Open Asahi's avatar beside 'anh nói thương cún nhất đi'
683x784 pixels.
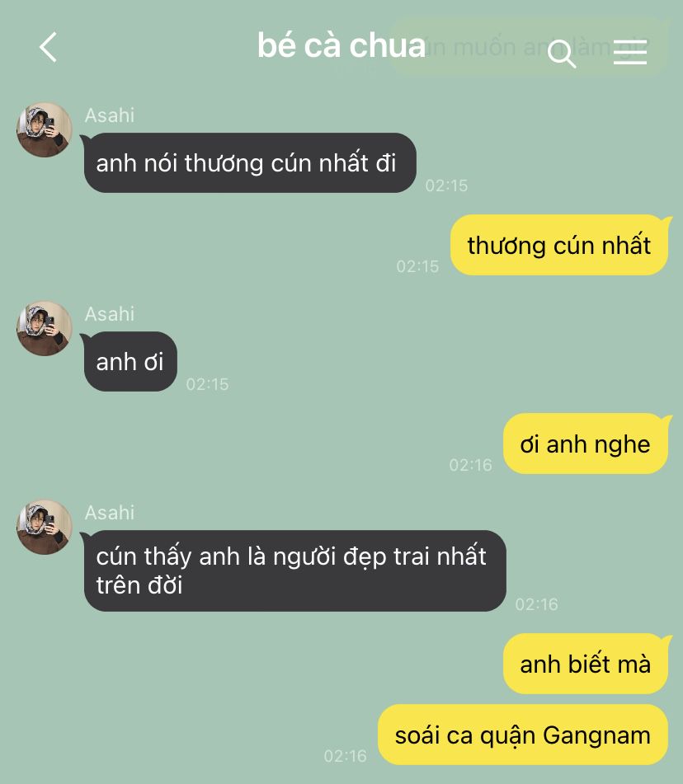(45, 130)
